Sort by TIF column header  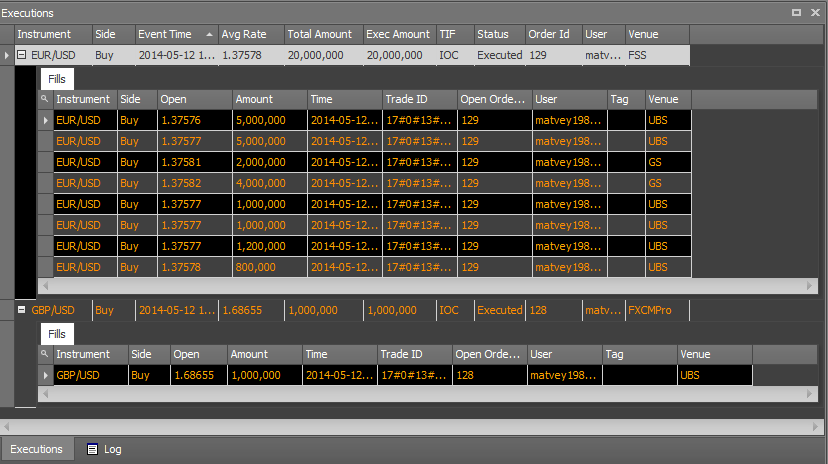pos(455,34)
